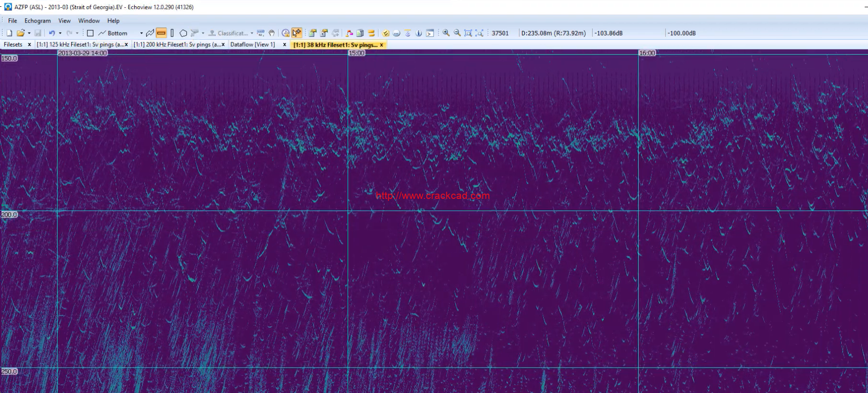Create a new EV file

tap(9, 33)
